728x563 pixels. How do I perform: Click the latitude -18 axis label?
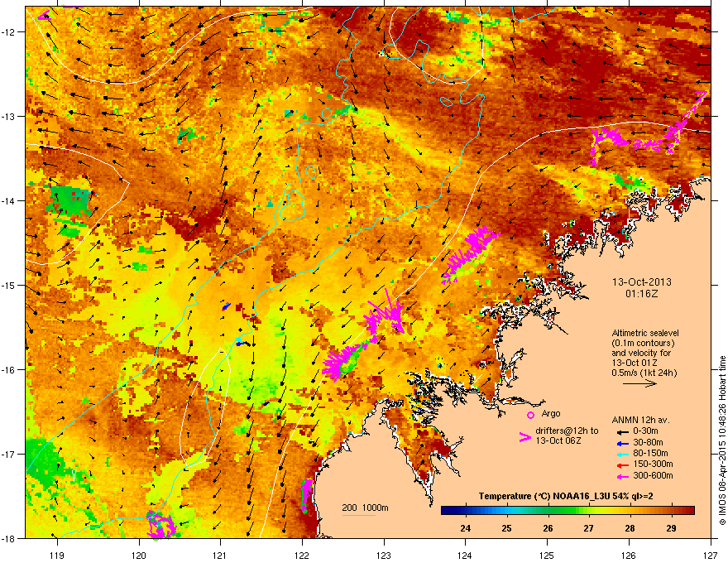tap(9, 538)
